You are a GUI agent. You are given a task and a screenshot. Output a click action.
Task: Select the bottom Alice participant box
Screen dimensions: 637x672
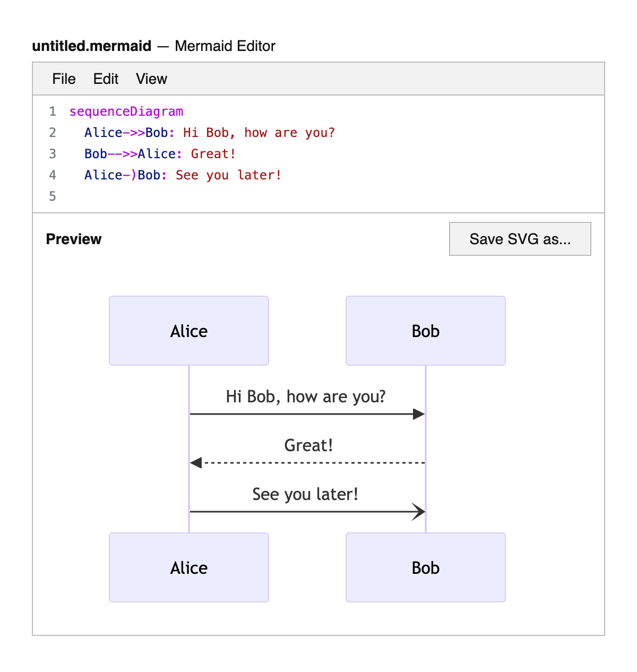pos(189,567)
